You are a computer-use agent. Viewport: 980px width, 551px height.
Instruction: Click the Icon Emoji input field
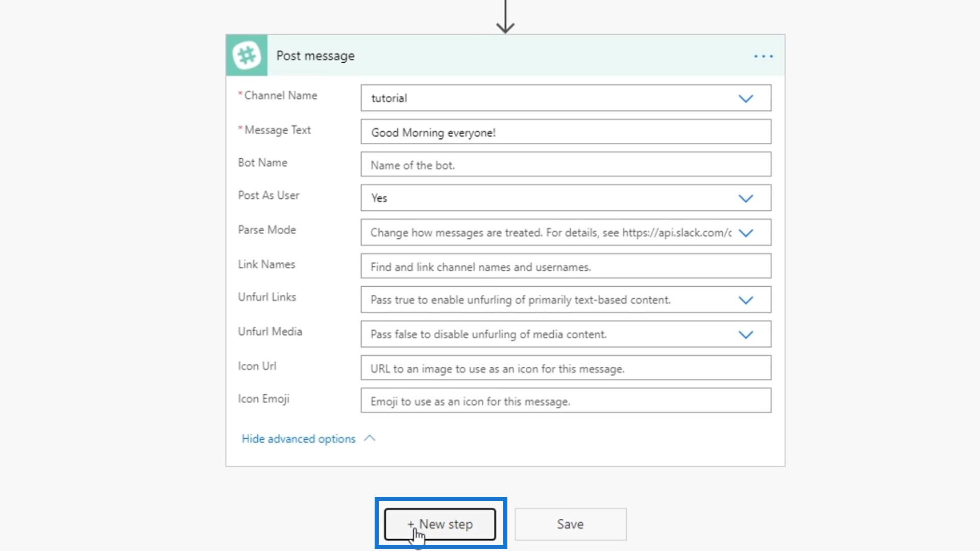click(566, 401)
